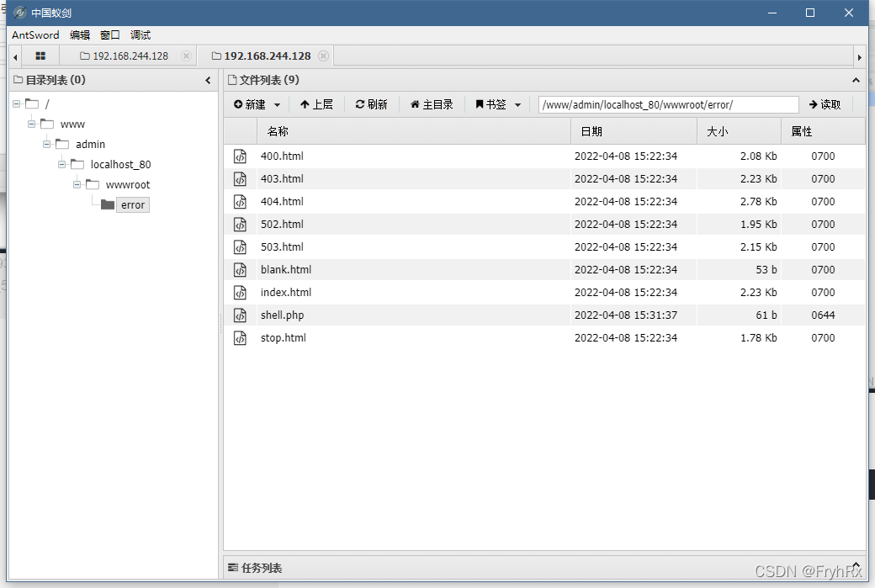
Task: Click the 403.html file icon
Action: (x=240, y=179)
